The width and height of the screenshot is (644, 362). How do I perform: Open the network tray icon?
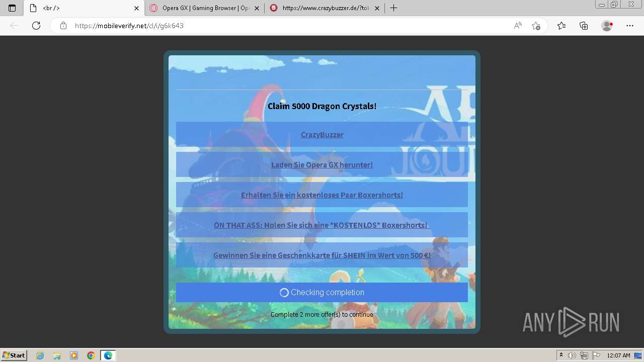584,355
